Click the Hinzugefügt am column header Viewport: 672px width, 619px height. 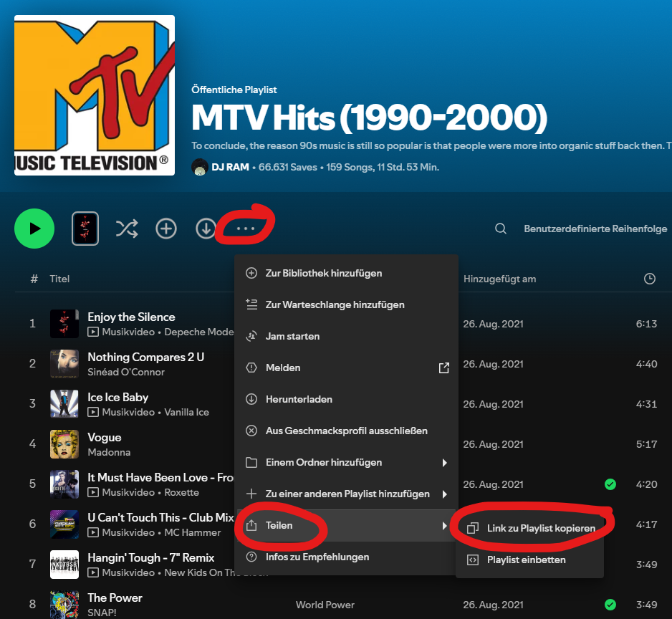point(500,279)
